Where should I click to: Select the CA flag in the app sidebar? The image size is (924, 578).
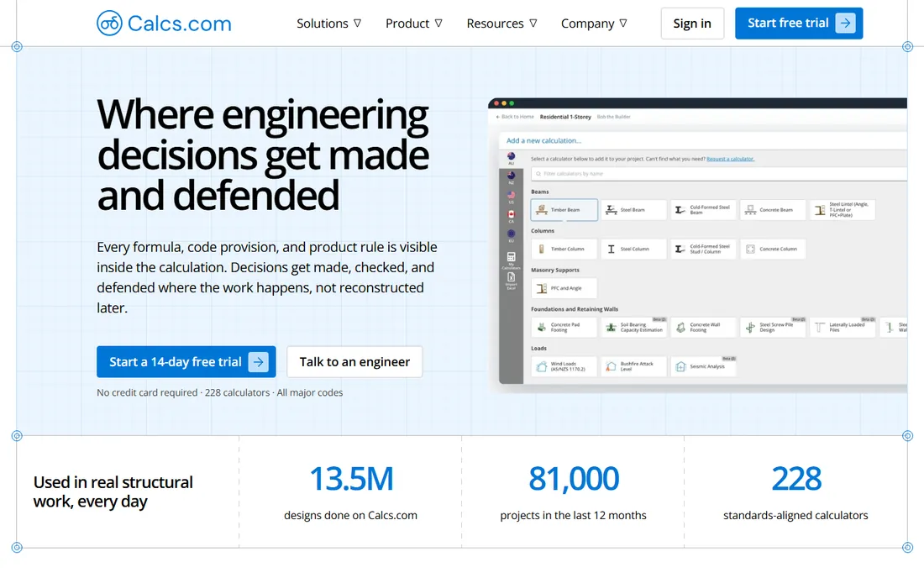pyautogui.click(x=511, y=216)
